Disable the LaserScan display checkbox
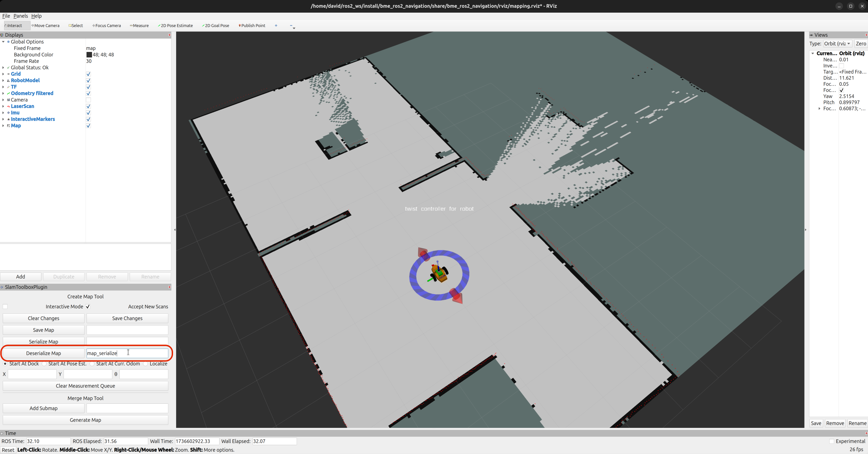868x454 pixels. pos(88,106)
